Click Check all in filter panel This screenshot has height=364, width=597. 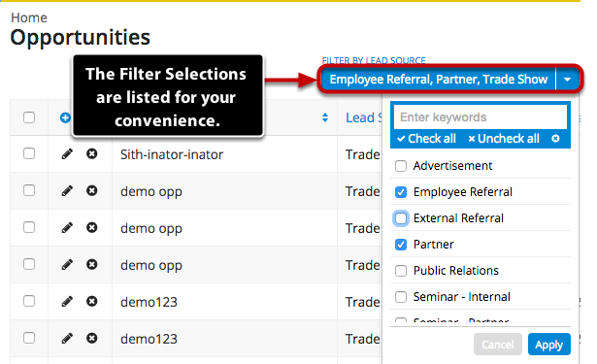click(426, 139)
